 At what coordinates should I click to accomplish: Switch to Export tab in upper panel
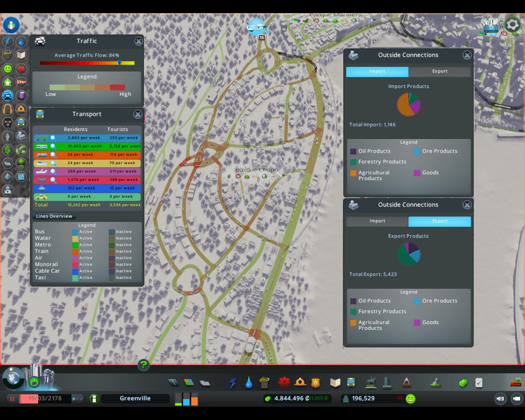pos(440,71)
